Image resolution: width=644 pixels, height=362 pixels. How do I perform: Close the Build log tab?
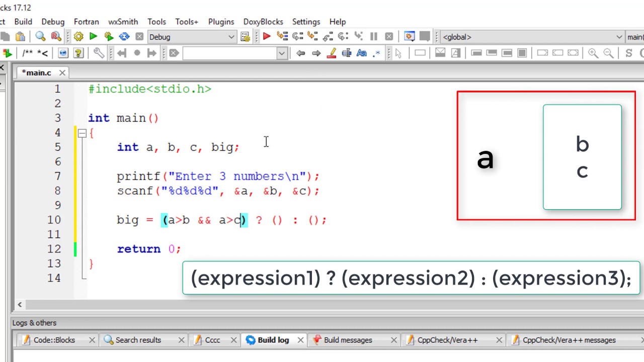pos(300,340)
